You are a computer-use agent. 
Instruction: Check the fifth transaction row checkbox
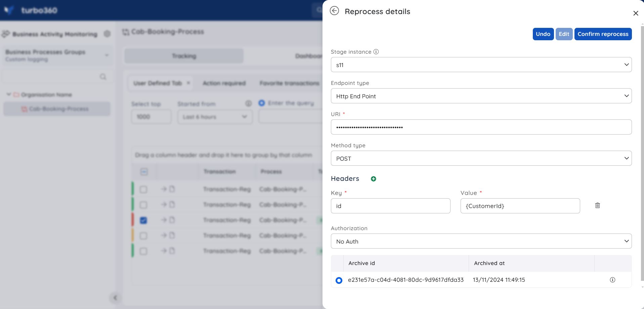143,251
